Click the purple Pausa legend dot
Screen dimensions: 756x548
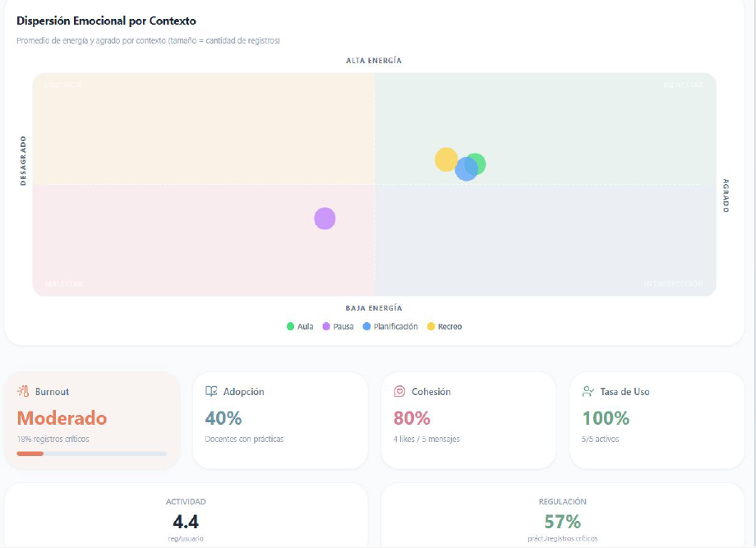click(326, 325)
